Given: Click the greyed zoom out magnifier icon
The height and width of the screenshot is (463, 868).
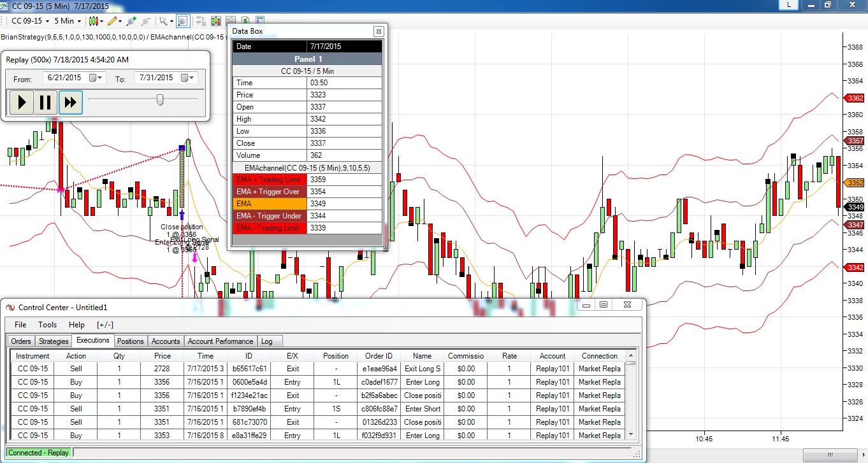Looking at the screenshot, I should 146,21.
